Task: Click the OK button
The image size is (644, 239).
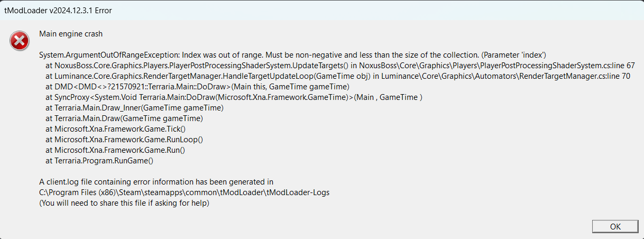Action: (x=615, y=226)
